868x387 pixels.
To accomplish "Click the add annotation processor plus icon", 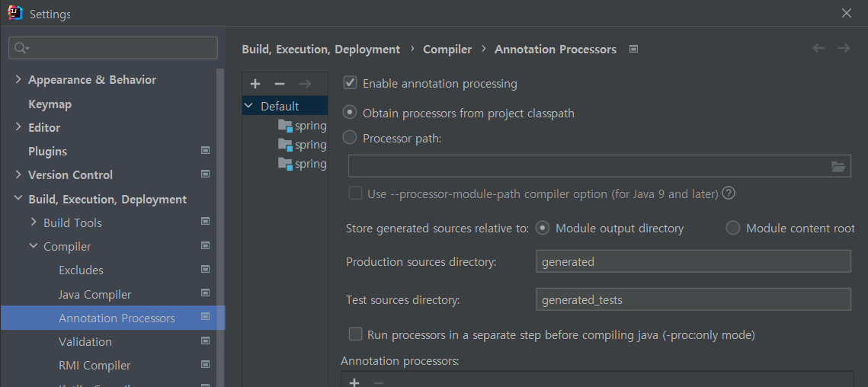I will 354,382.
